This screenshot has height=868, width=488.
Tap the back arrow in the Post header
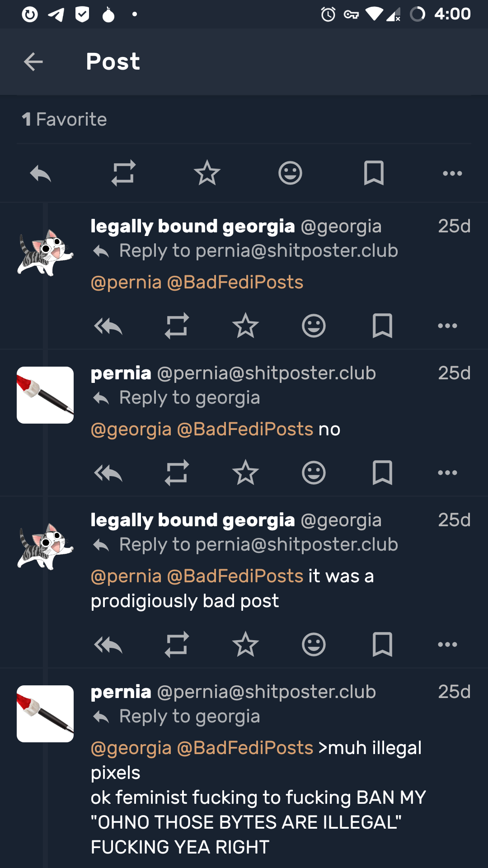33,62
